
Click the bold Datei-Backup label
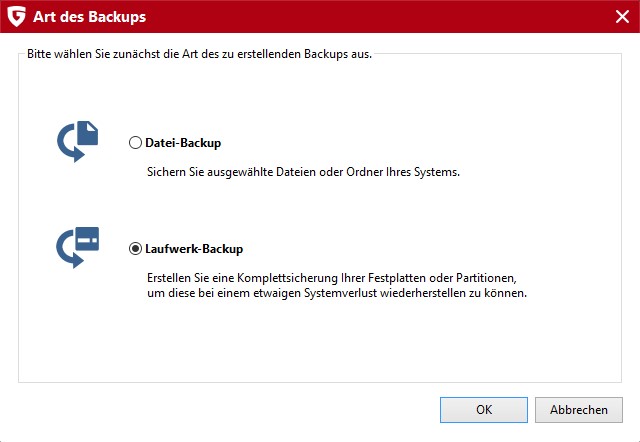(183, 143)
